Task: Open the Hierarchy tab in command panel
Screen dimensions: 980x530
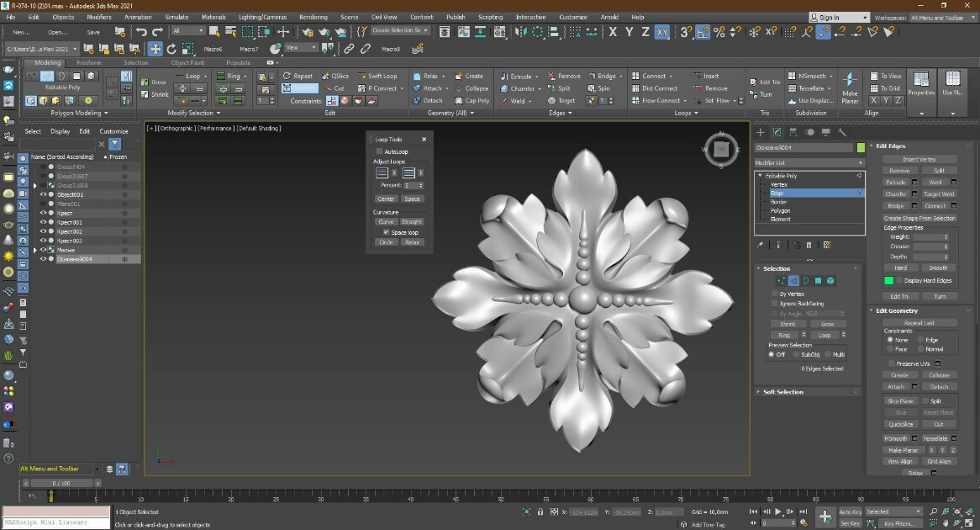Action: (793, 132)
